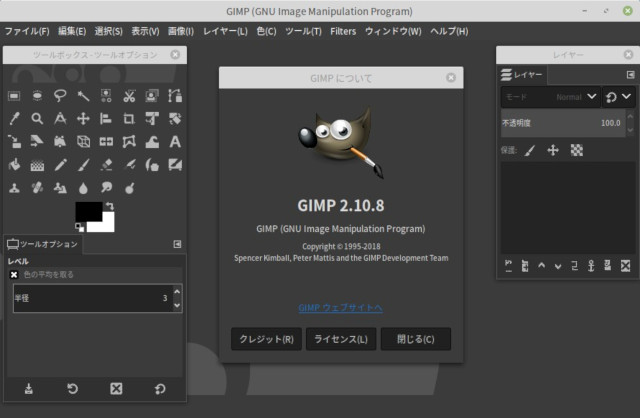Screen dimensions: 640x418
Task: Select the Move tool in toolbox
Action: click(83, 119)
